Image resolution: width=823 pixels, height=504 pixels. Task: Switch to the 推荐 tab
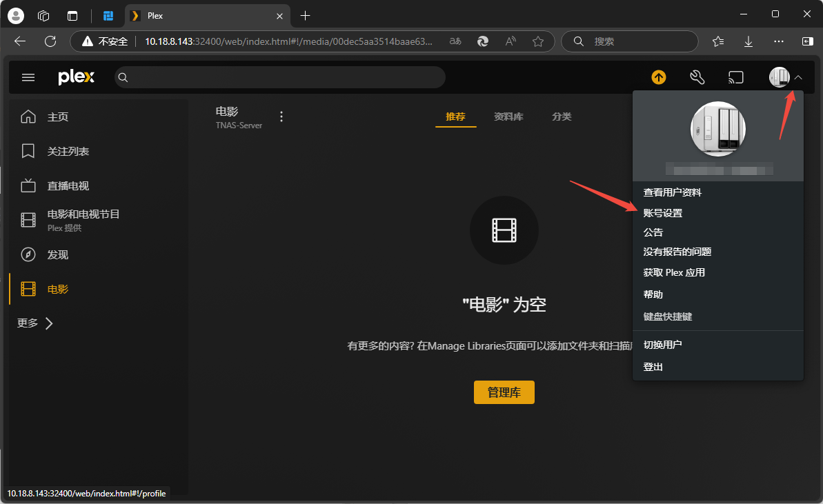(455, 117)
